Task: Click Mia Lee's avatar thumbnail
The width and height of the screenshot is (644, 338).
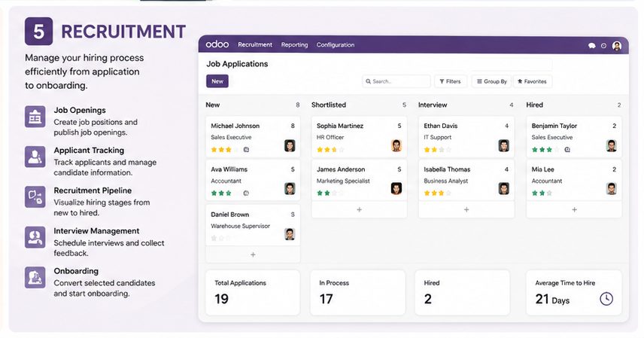Action: [612, 189]
